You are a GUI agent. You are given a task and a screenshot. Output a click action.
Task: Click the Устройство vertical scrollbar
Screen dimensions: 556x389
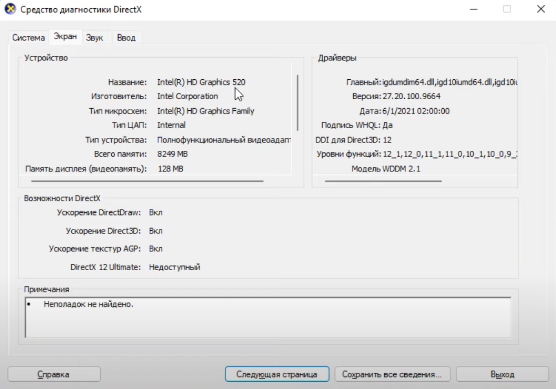click(x=298, y=103)
